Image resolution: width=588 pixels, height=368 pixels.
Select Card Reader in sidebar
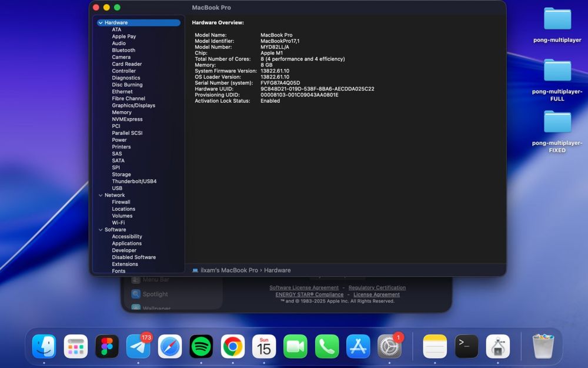click(x=127, y=64)
